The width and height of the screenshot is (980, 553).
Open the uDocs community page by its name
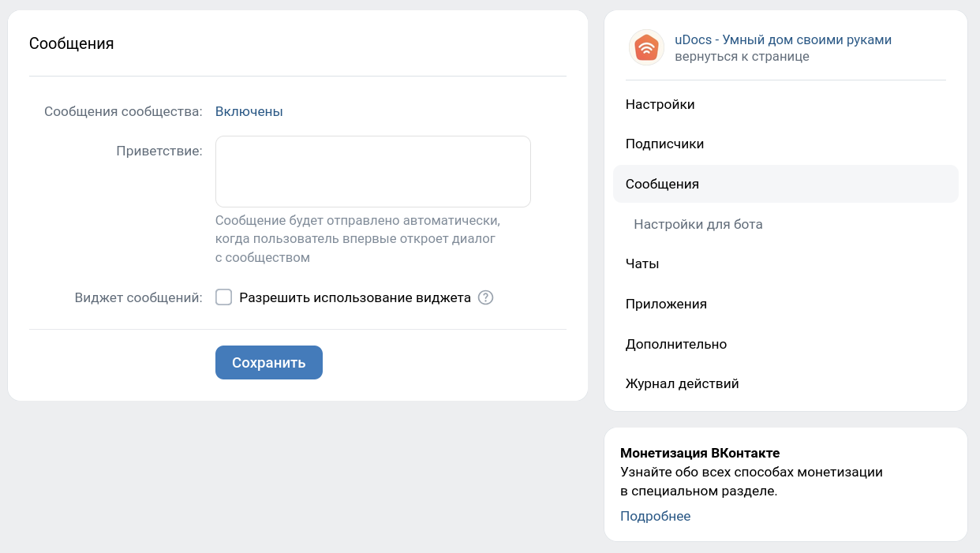783,39
